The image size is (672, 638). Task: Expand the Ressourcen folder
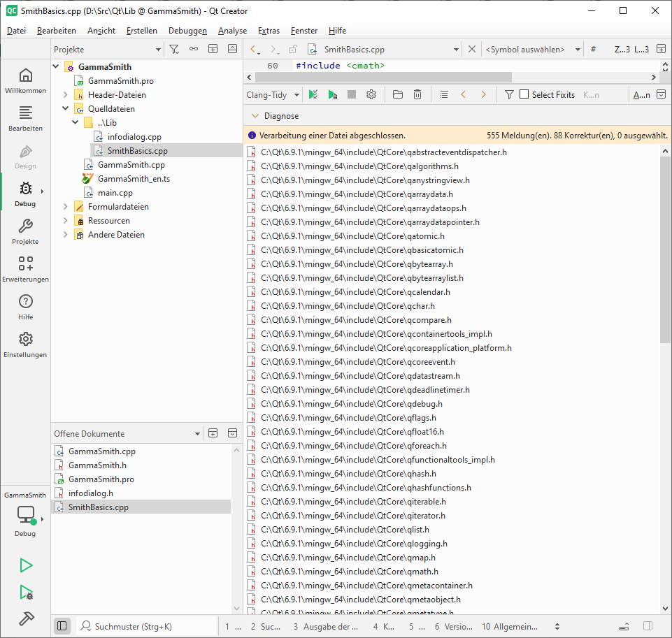pyautogui.click(x=66, y=221)
